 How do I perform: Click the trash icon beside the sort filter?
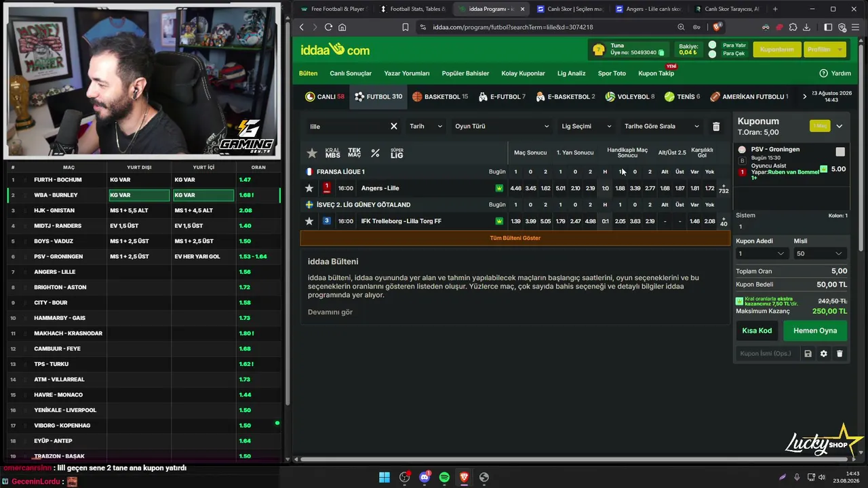click(x=716, y=126)
